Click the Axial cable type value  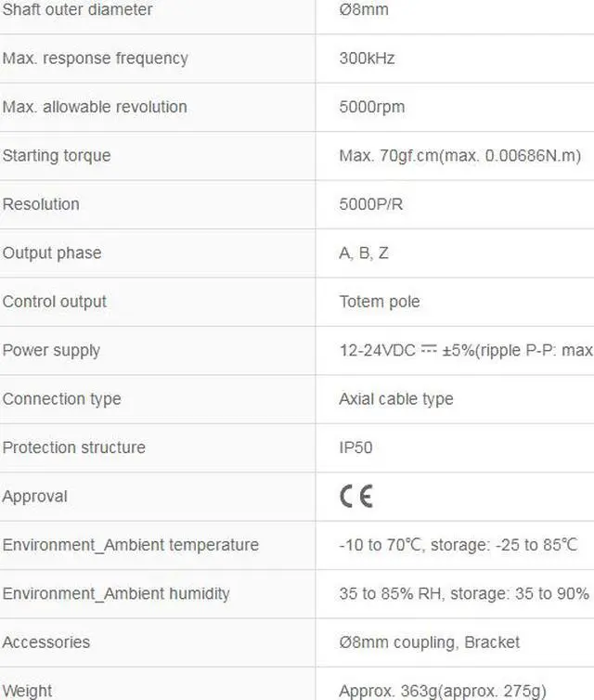point(396,399)
